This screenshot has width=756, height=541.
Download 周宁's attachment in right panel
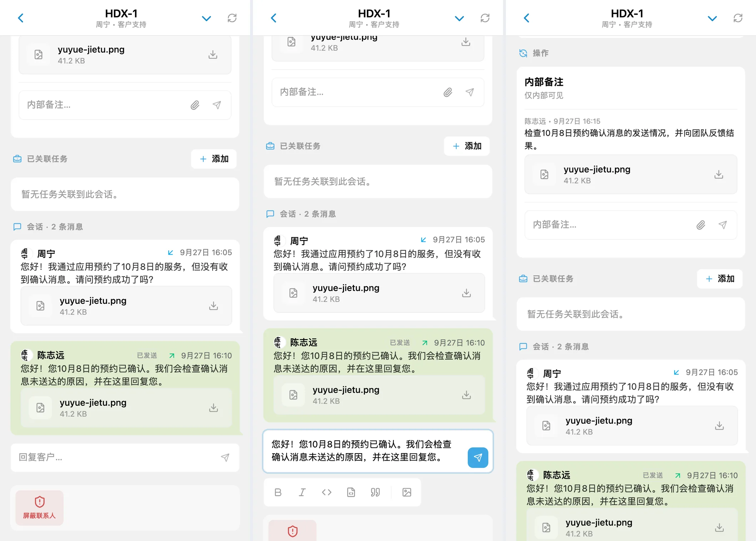tap(720, 426)
